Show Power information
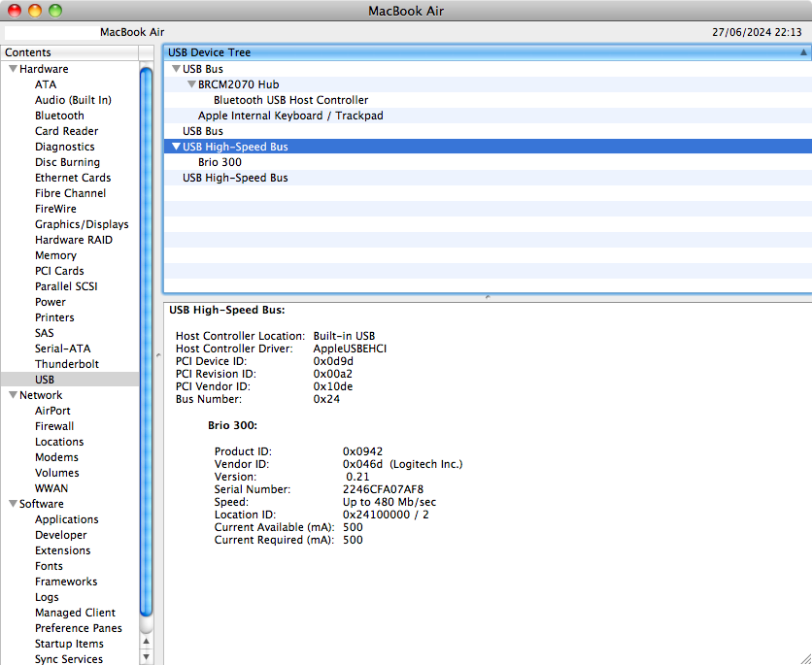 [51, 302]
